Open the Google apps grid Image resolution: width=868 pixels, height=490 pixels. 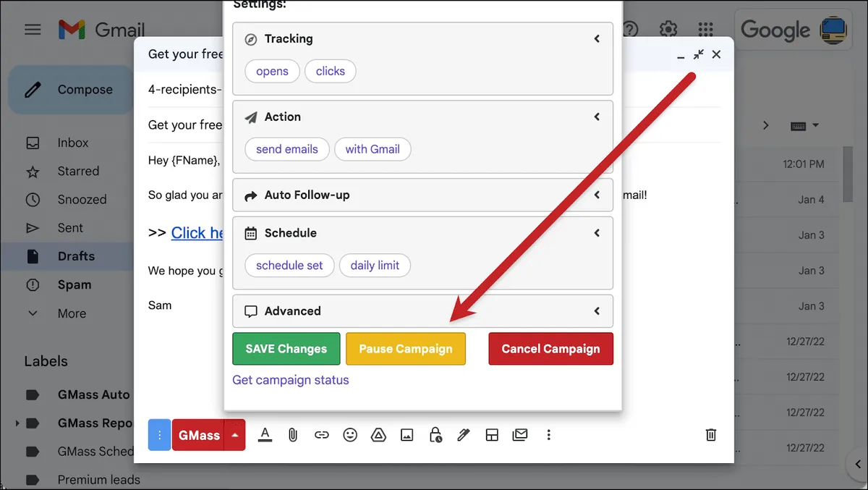point(706,30)
